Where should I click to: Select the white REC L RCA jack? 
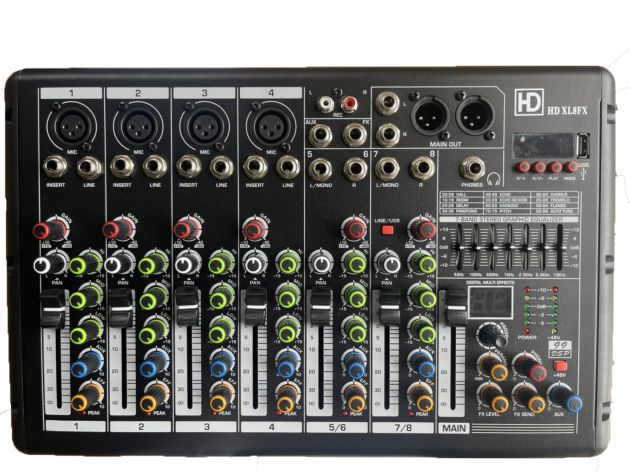click(x=326, y=104)
